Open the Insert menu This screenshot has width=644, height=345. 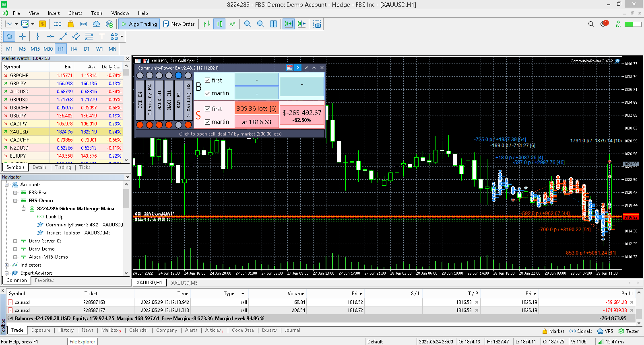click(54, 13)
